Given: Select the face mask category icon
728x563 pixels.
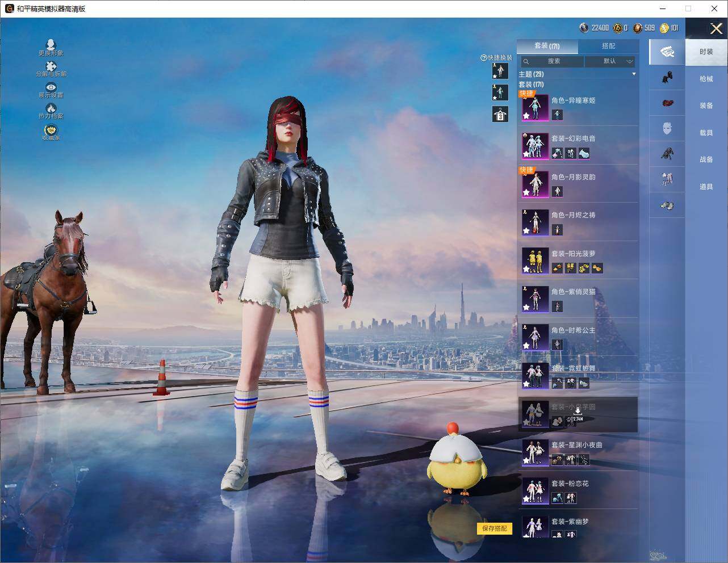Looking at the screenshot, I should click(667, 128).
